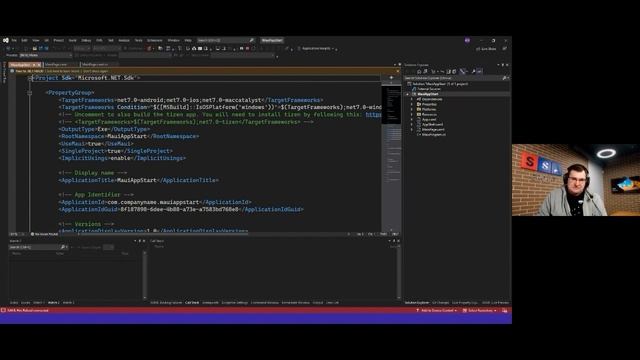This screenshot has width=640, height=360.
Task: Switch to the Autos tab
Action: coord(14,303)
